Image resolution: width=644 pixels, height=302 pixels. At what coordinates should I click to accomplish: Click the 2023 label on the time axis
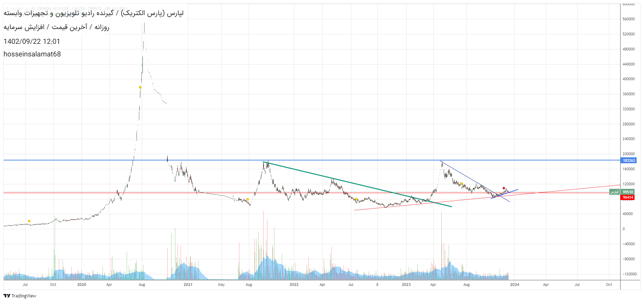(x=406, y=284)
